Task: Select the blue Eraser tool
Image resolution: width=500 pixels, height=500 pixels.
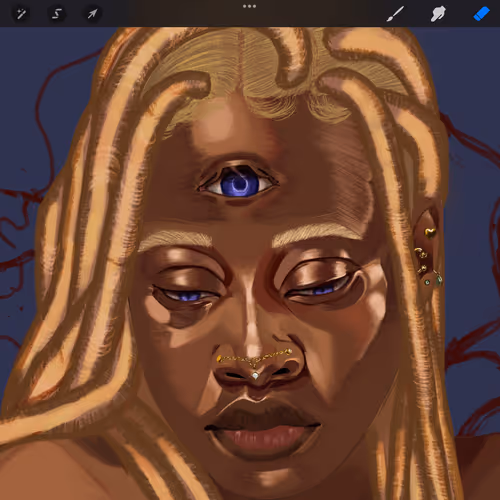Action: tap(481, 14)
